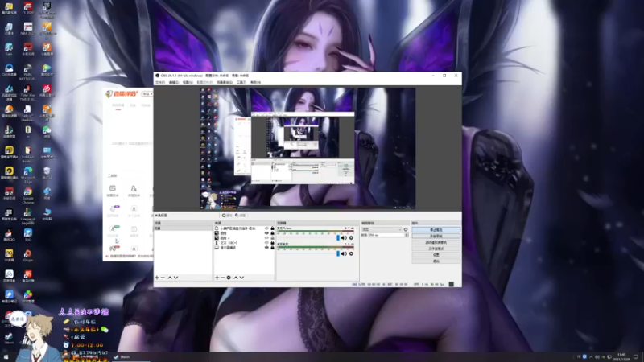Open Windows Start button on taskbar

pos(6,357)
